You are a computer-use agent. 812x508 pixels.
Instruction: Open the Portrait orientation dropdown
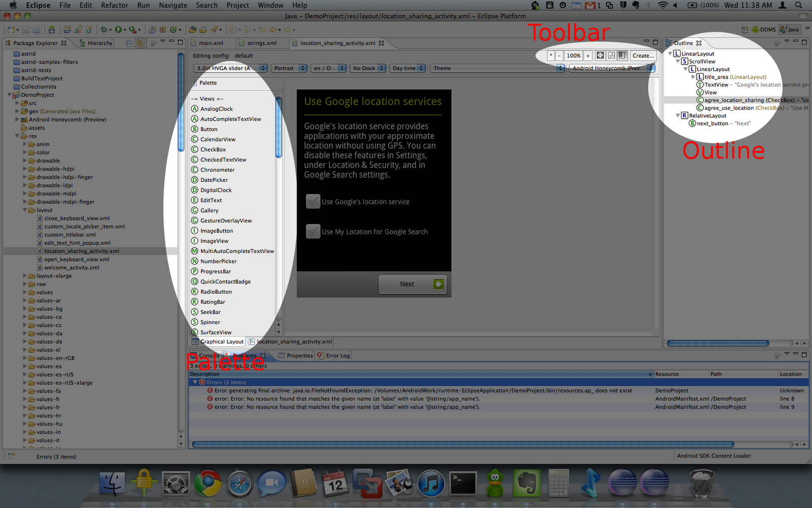coord(289,68)
